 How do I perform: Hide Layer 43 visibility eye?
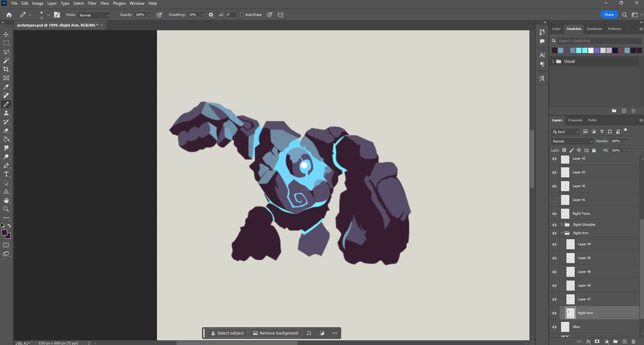(554, 159)
